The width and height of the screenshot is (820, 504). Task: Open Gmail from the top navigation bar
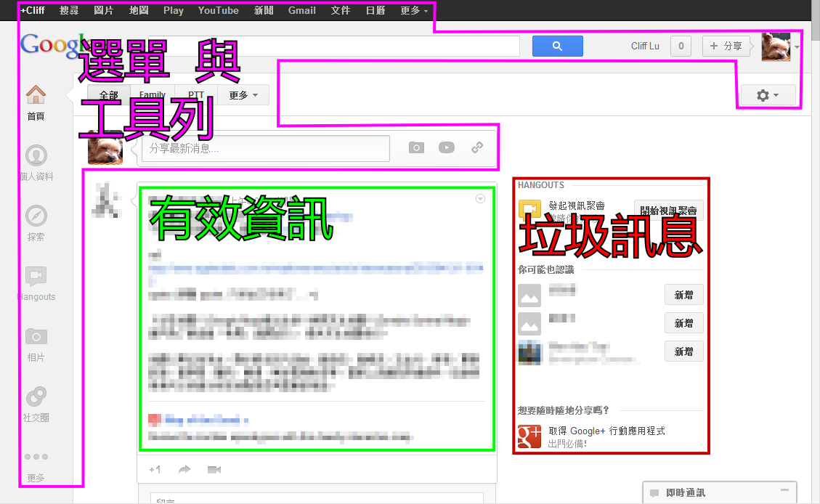point(301,10)
